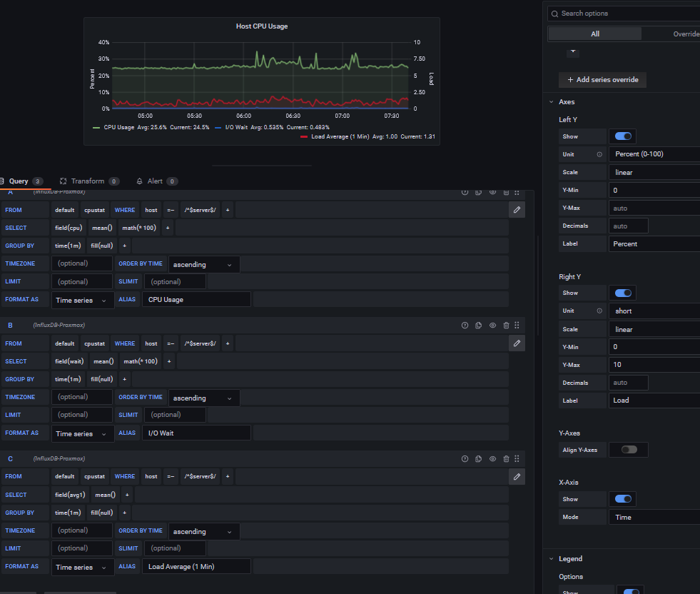Open Left Y Scale dropdown
Screen dimensions: 700x594
(654, 172)
